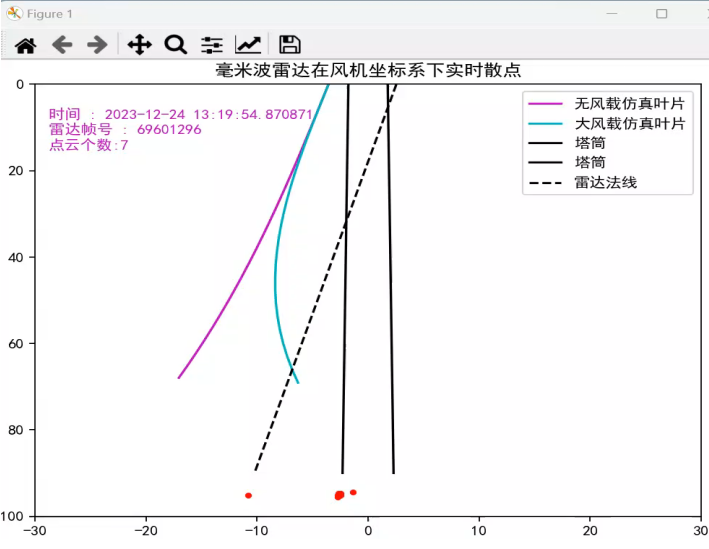Activate the Pan axes tool
Image resolution: width=709 pixels, height=549 pixels.
click(x=139, y=45)
